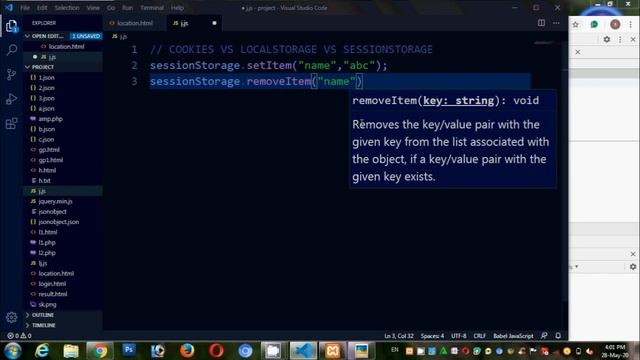Open Chrome profile avatar
The image size is (640, 360).
(x=615, y=24)
